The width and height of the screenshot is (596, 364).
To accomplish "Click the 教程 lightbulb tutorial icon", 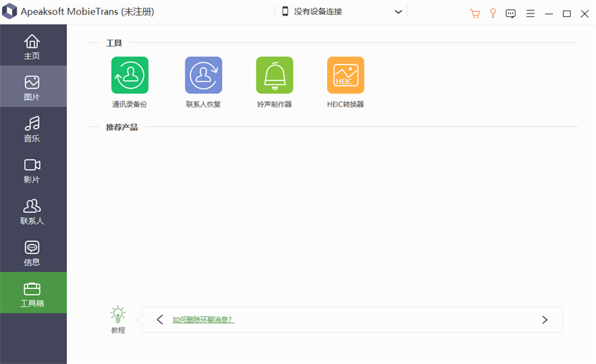I will coord(118,314).
